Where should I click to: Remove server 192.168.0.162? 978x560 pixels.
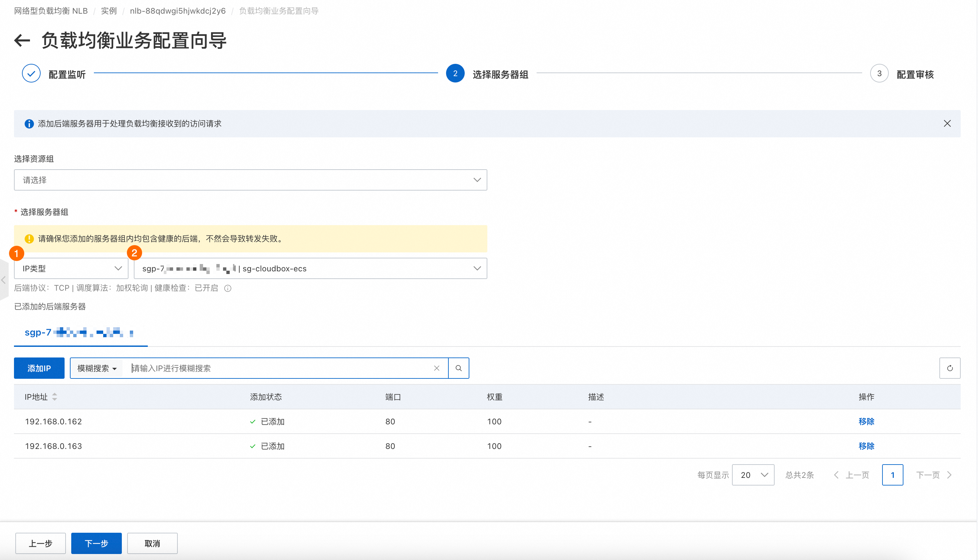866,421
